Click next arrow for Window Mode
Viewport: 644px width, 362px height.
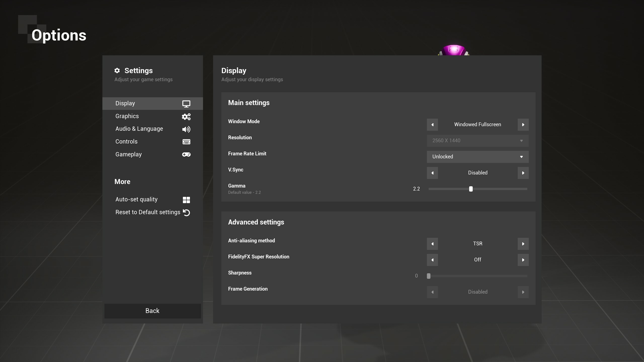click(x=523, y=125)
